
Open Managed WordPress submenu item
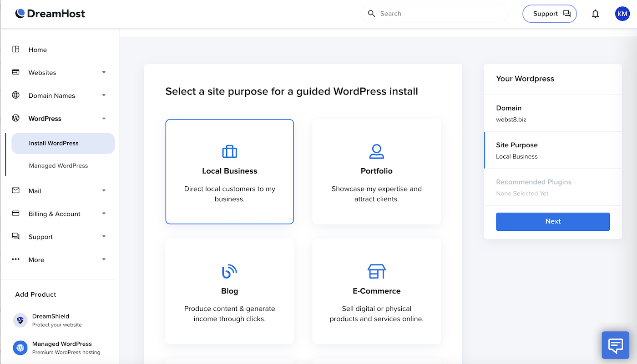point(59,166)
